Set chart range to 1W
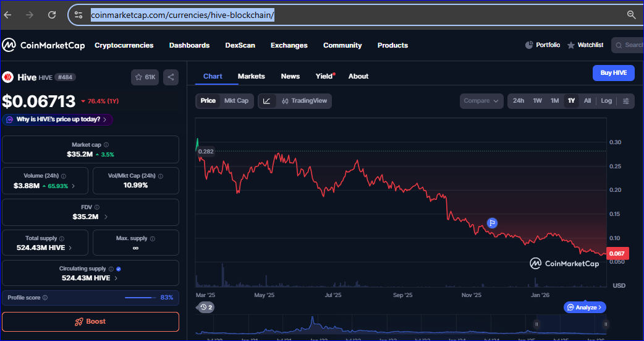The height and width of the screenshot is (341, 644). (x=537, y=101)
